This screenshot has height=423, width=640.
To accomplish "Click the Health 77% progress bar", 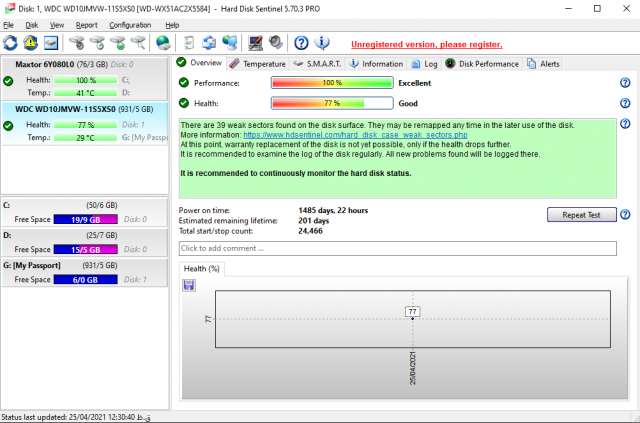I will [332, 103].
